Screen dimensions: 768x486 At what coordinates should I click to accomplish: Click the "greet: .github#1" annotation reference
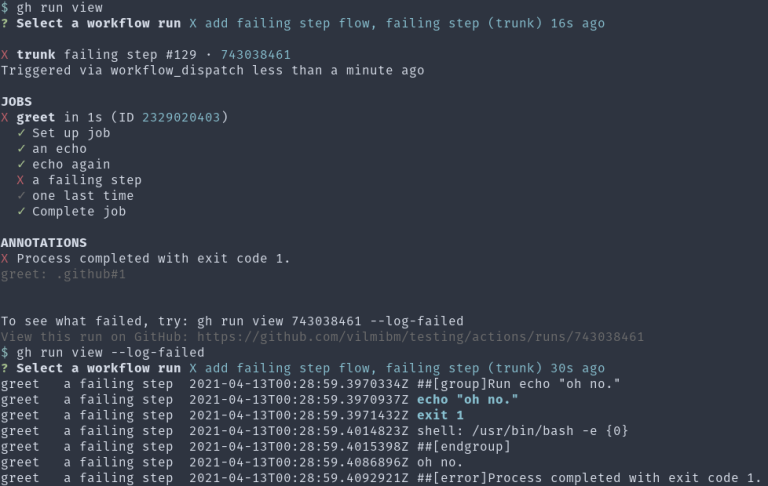tap(63, 274)
